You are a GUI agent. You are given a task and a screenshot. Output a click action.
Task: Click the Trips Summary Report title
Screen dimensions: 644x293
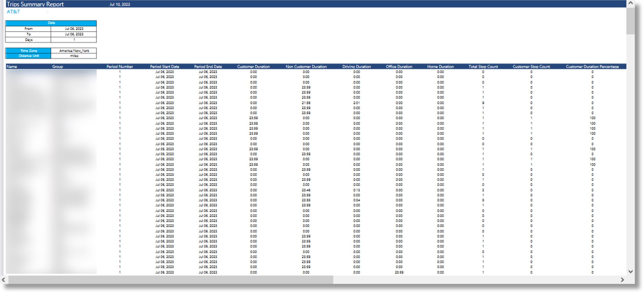tap(35, 4)
